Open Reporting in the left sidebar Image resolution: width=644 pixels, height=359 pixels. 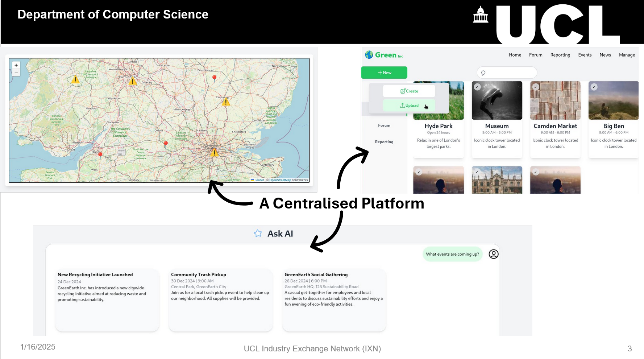tap(384, 142)
